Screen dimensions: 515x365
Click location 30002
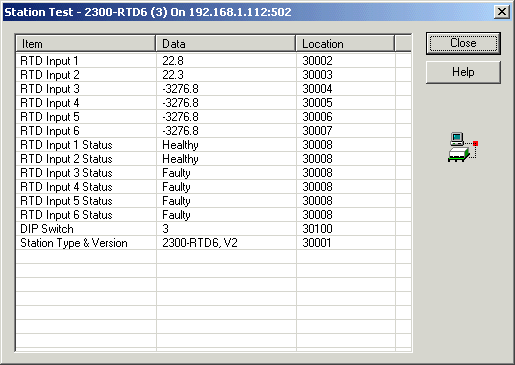pyautogui.click(x=317, y=61)
